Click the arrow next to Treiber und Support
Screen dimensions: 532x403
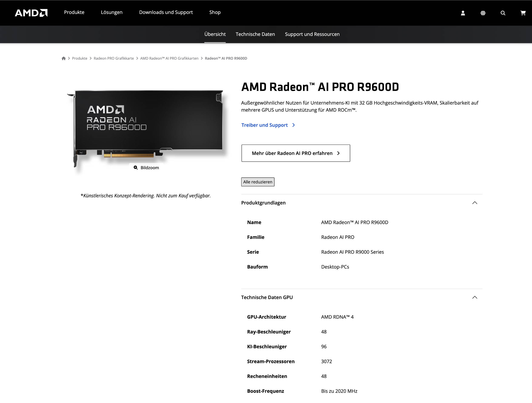click(294, 125)
